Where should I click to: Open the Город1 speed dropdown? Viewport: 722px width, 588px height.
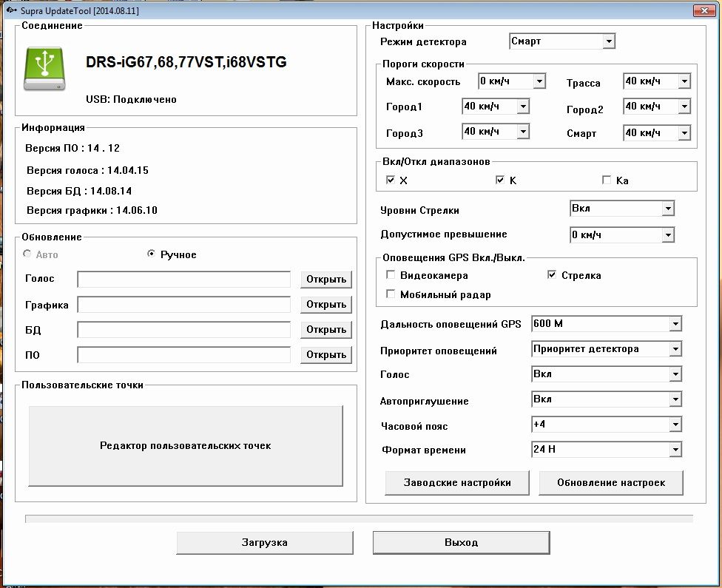(x=496, y=107)
